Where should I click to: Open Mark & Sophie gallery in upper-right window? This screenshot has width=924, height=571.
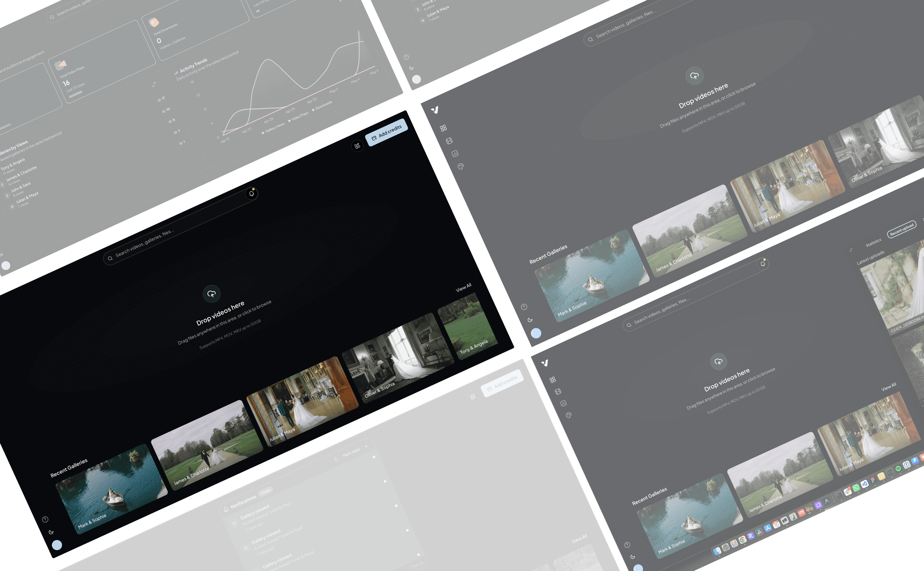(592, 276)
